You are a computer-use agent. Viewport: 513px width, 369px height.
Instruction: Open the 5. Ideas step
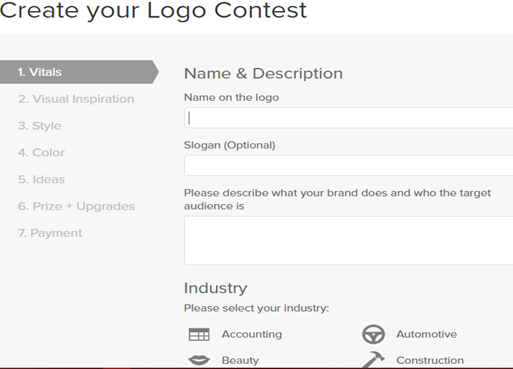coord(41,179)
